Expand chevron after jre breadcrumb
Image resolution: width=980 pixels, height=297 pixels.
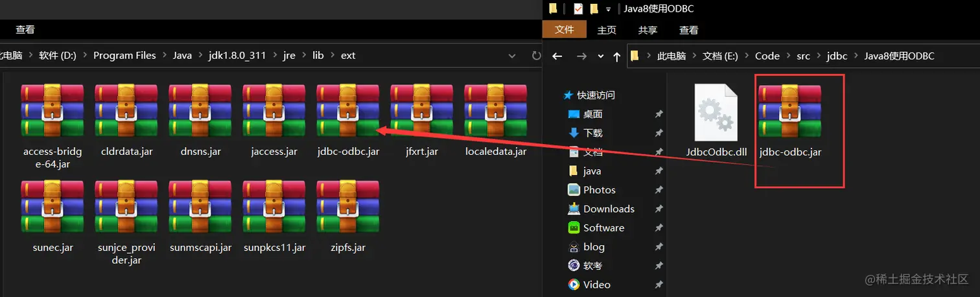click(304, 56)
